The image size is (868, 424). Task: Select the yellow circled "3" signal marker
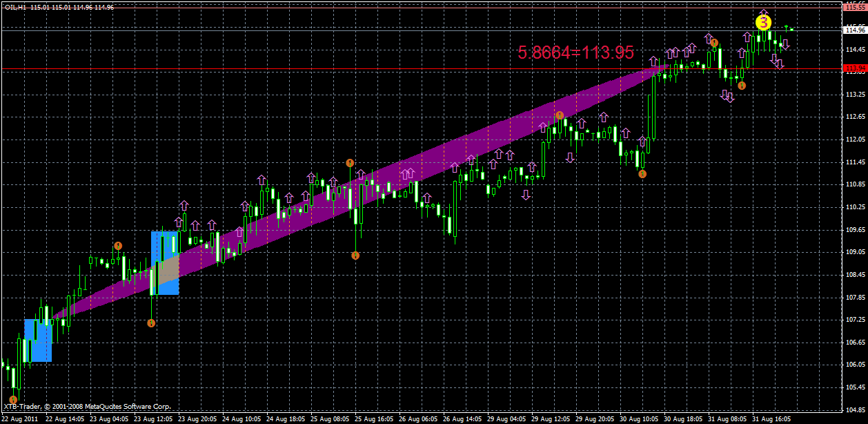(x=762, y=23)
